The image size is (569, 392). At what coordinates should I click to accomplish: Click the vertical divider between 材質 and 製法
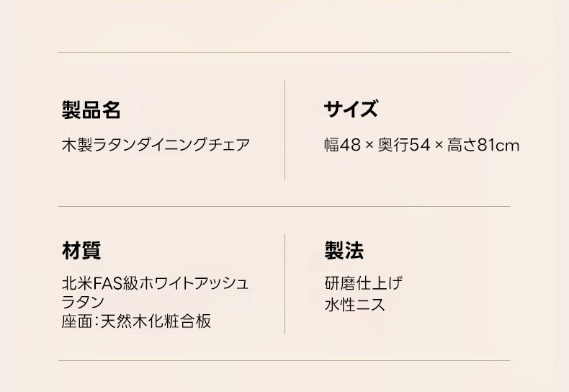point(284,284)
